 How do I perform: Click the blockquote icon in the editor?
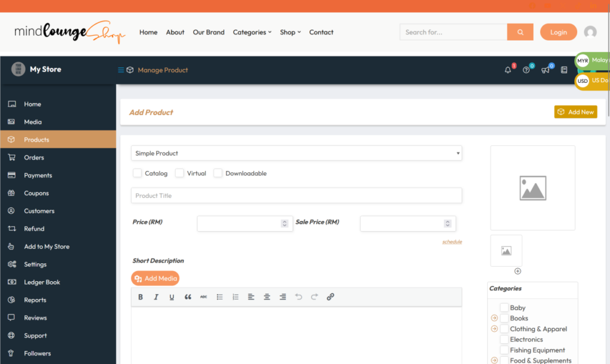point(188,297)
